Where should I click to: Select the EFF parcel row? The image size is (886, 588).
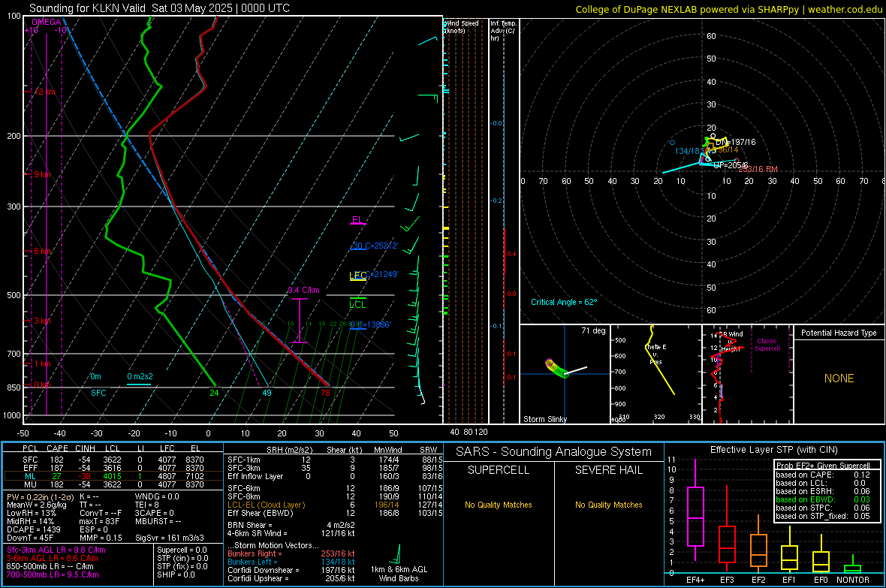[113, 468]
